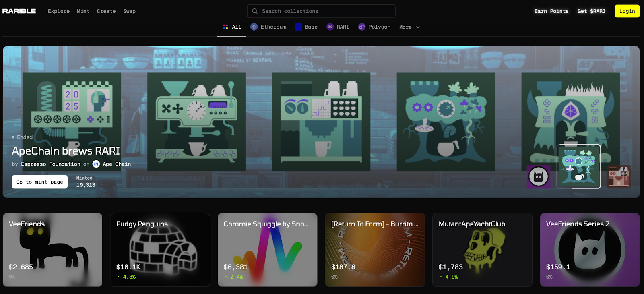Open the Earn Points link
The width and height of the screenshot is (644, 294).
click(551, 11)
